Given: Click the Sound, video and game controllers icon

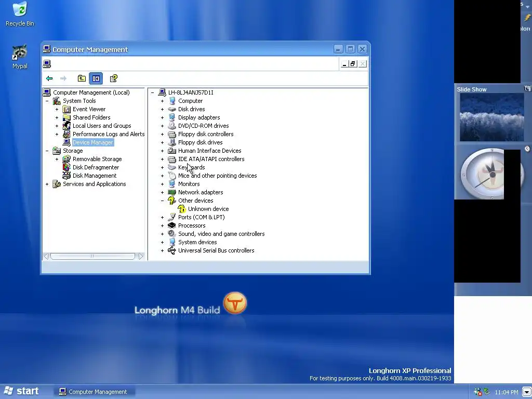Looking at the screenshot, I should click(172, 234).
